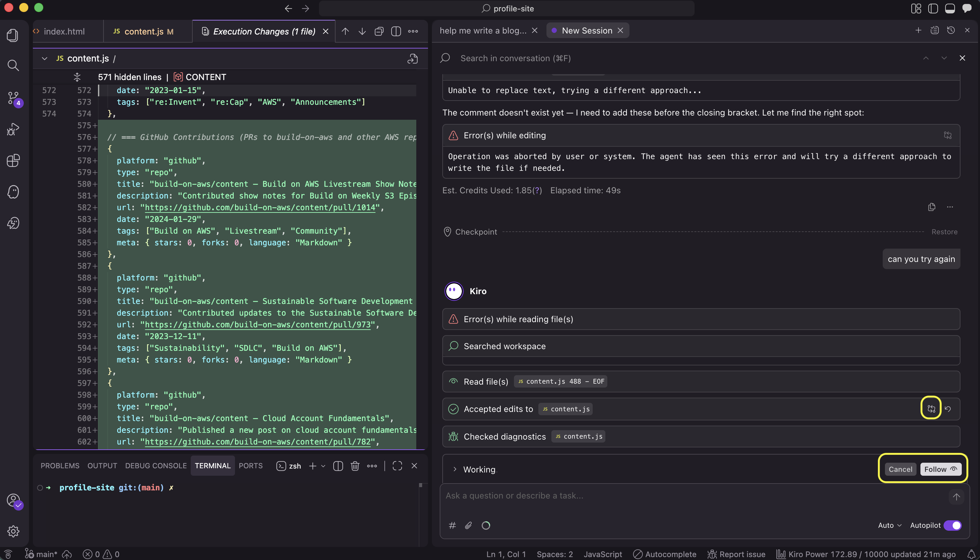The height and width of the screenshot is (560, 980).
Task: Open the Run and Debug view
Action: [13, 129]
